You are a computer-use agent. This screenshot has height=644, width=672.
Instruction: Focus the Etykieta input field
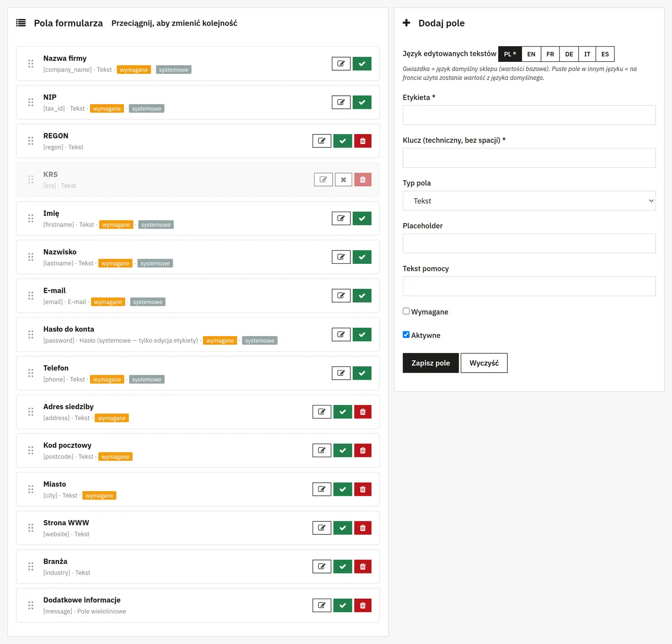tap(529, 115)
